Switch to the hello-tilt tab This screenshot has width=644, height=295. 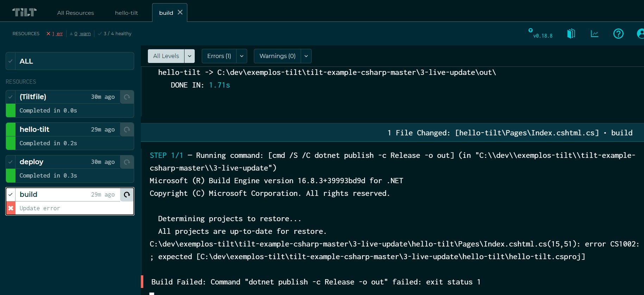tap(126, 13)
